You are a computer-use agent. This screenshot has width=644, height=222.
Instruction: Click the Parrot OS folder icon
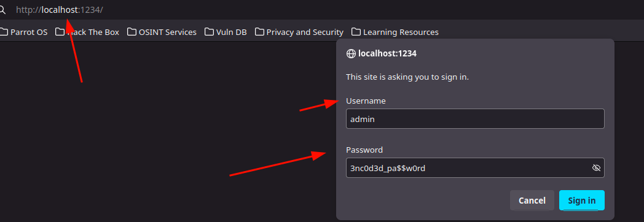(x=4, y=31)
